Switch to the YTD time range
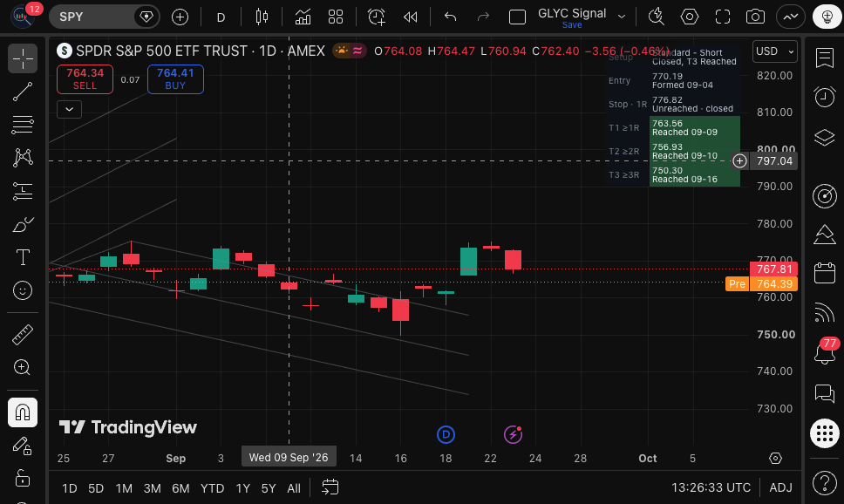The height and width of the screenshot is (504, 844). click(x=212, y=488)
